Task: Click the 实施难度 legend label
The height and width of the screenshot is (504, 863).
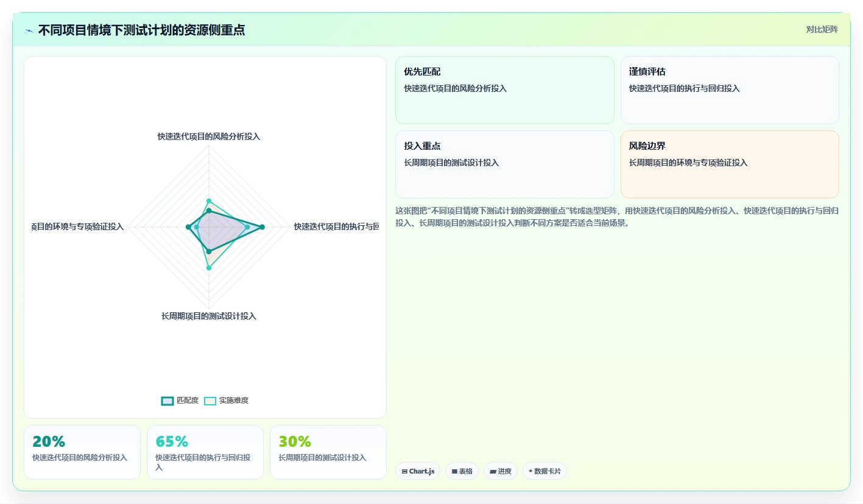Action: point(234,401)
